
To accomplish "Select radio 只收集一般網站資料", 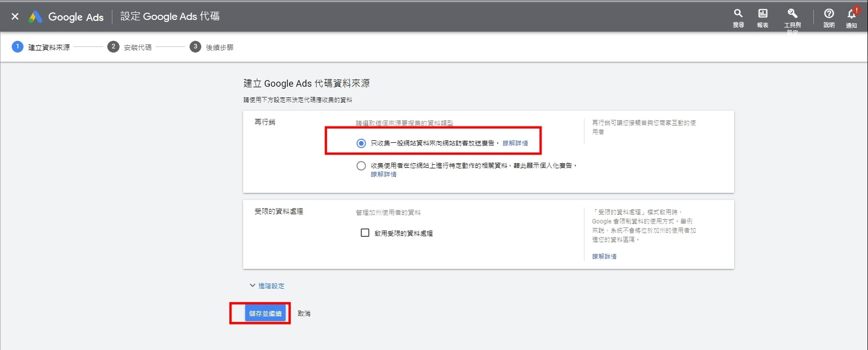I will 361,143.
